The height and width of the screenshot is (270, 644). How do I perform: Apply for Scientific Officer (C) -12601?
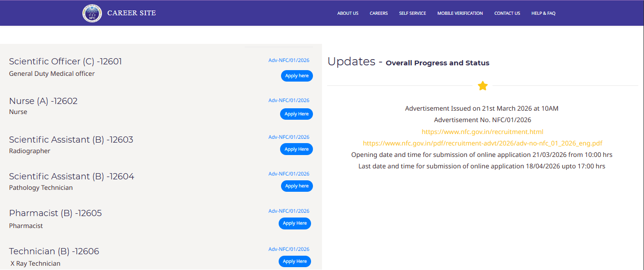pos(297,76)
